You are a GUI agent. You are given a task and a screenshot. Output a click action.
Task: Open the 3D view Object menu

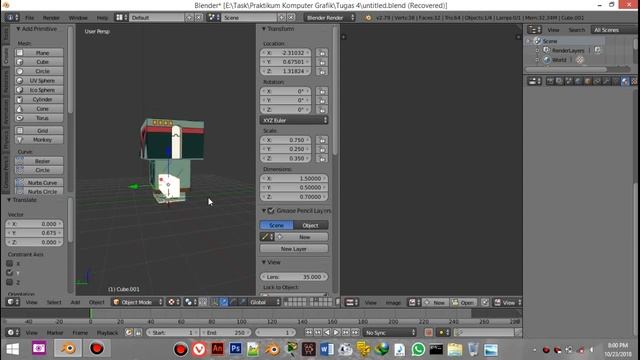pyautogui.click(x=97, y=302)
